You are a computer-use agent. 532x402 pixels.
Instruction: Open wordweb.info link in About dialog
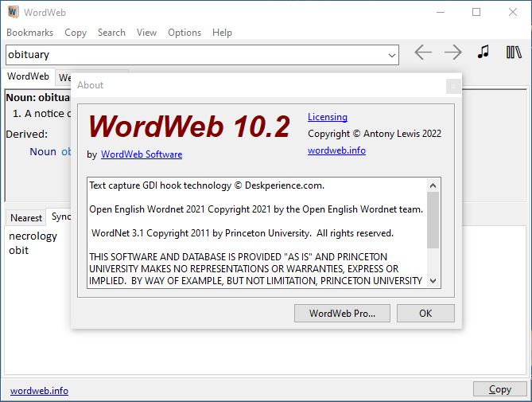336,150
